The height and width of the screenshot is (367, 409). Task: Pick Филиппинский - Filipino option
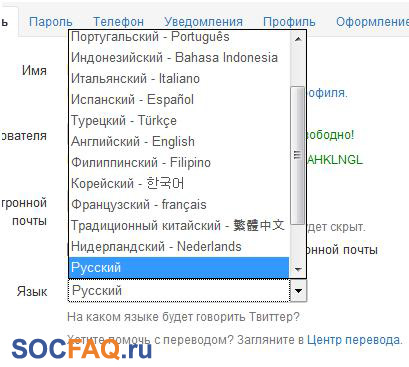[179, 162]
